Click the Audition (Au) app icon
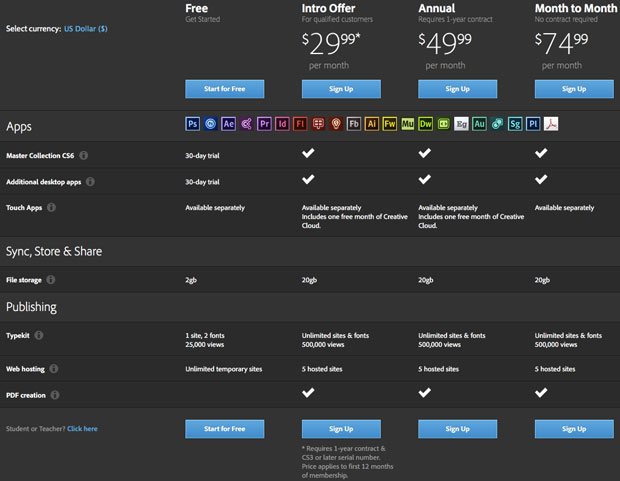 tap(479, 125)
